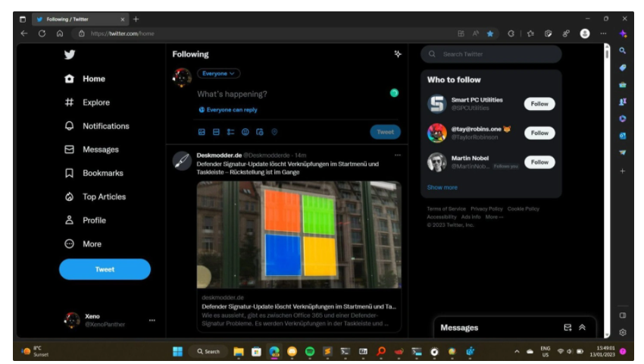Image resolution: width=644 pixels, height=364 pixels.
Task: Open the browser profile avatar icon
Action: (585, 33)
